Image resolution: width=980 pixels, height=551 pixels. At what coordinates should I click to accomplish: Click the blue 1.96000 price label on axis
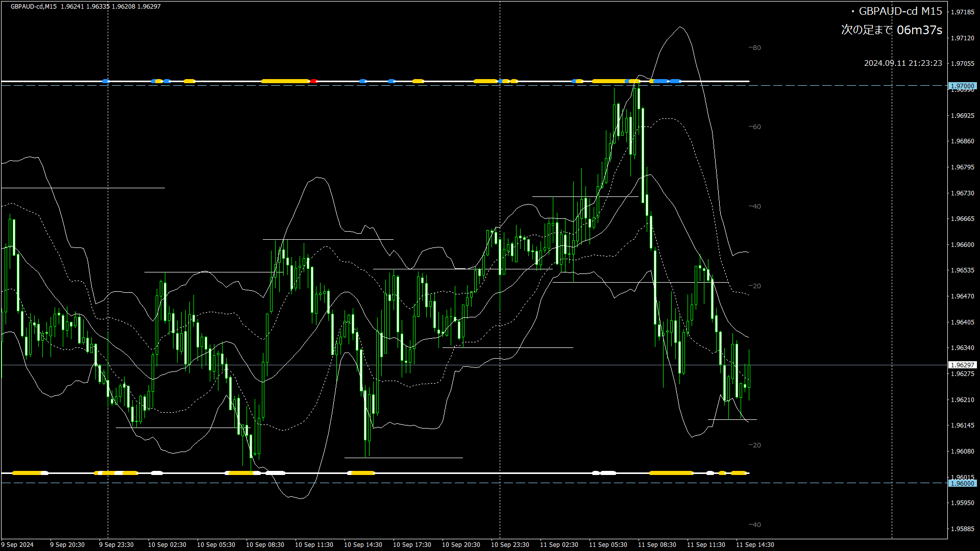click(962, 483)
